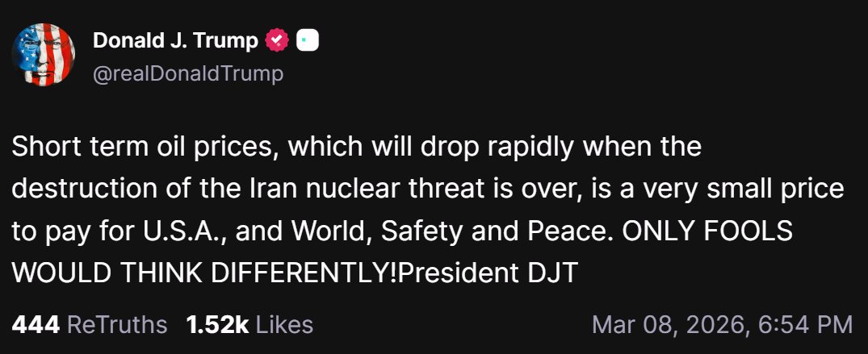Screen dimensions: 868x354
Task: Open the @realDonaldTrump handle link
Action: tap(188, 74)
